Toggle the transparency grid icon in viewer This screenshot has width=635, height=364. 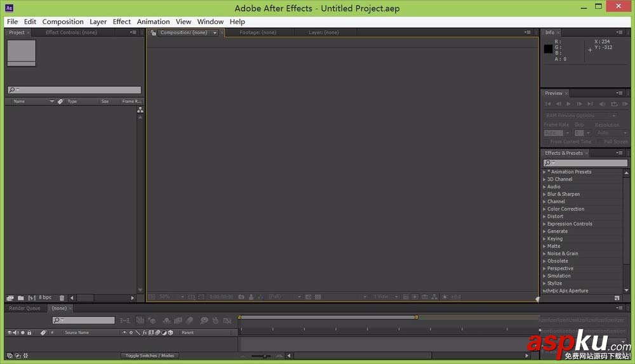tap(318, 297)
